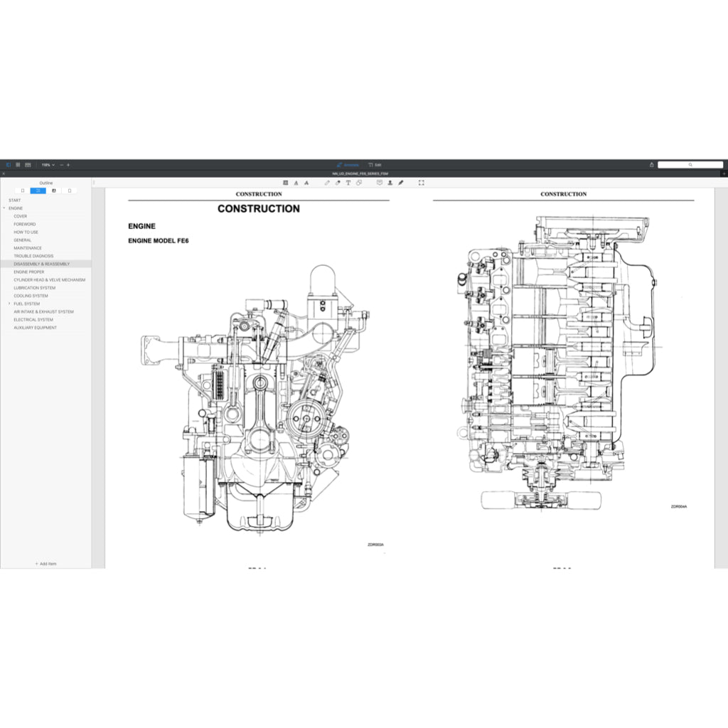The width and height of the screenshot is (728, 728).
Task: Click the zoom-in plus control
Action: click(x=68, y=164)
